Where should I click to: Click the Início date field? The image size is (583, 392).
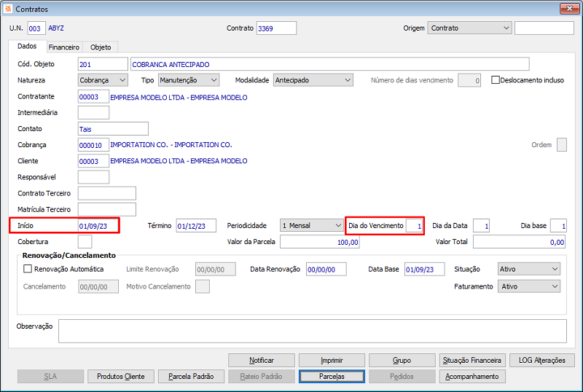tap(98, 226)
